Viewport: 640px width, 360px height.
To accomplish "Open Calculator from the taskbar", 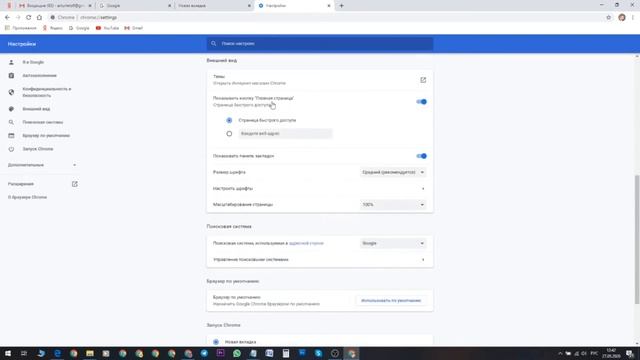I will coord(286,353).
